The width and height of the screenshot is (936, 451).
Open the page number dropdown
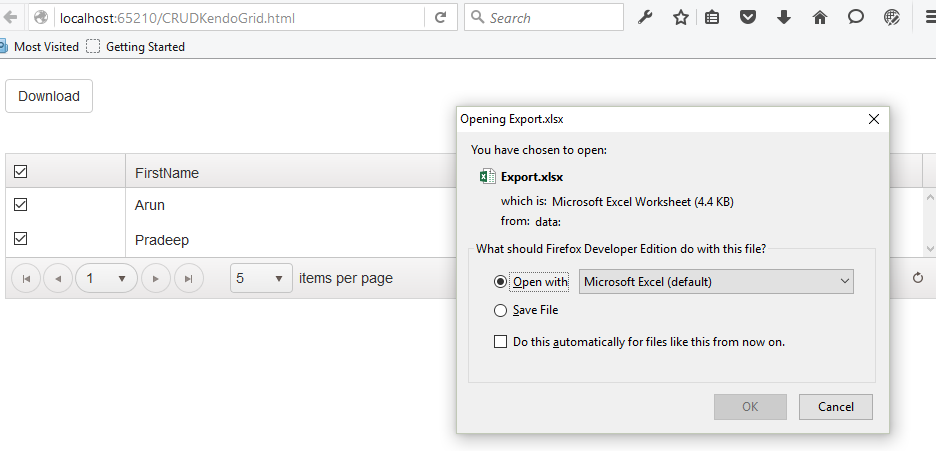pyautogui.click(x=107, y=278)
